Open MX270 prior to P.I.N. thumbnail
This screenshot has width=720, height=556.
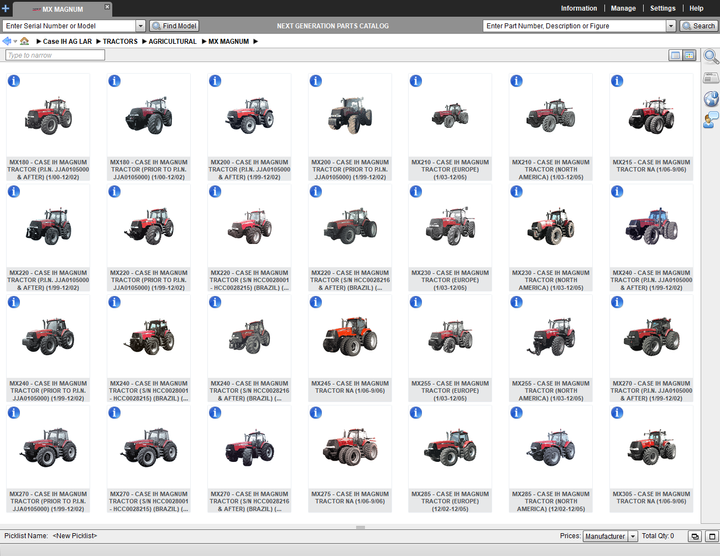pyautogui.click(x=48, y=447)
